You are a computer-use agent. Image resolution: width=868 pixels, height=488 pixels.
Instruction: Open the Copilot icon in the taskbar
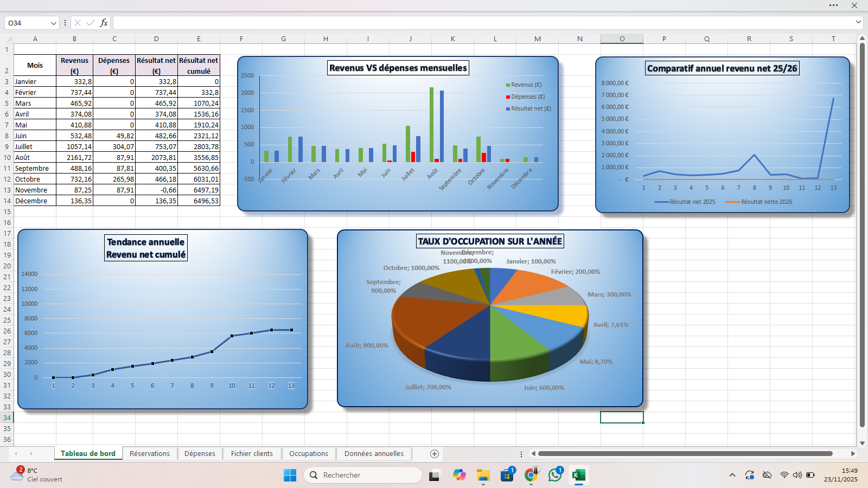coord(459,476)
